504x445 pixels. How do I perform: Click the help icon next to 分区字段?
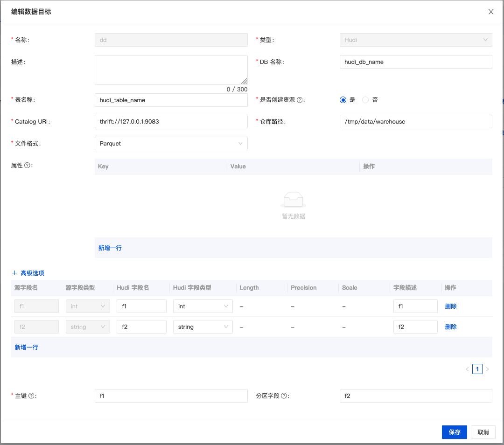[x=284, y=396]
